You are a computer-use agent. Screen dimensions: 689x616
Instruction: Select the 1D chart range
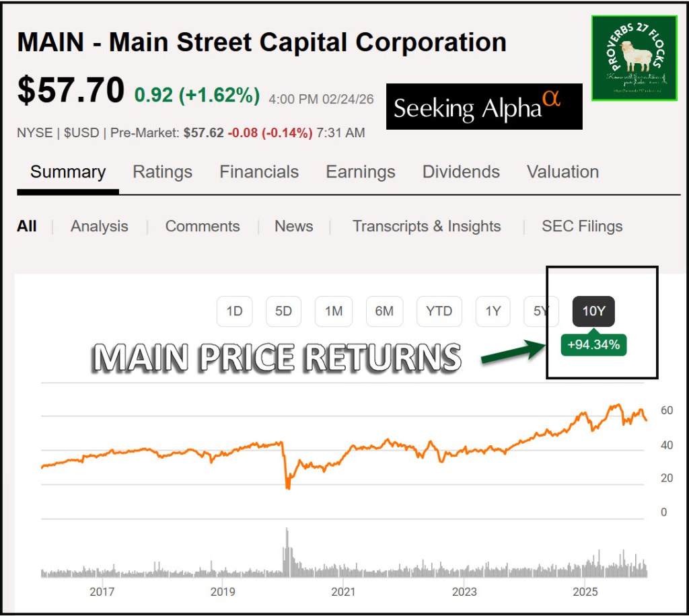(x=234, y=311)
